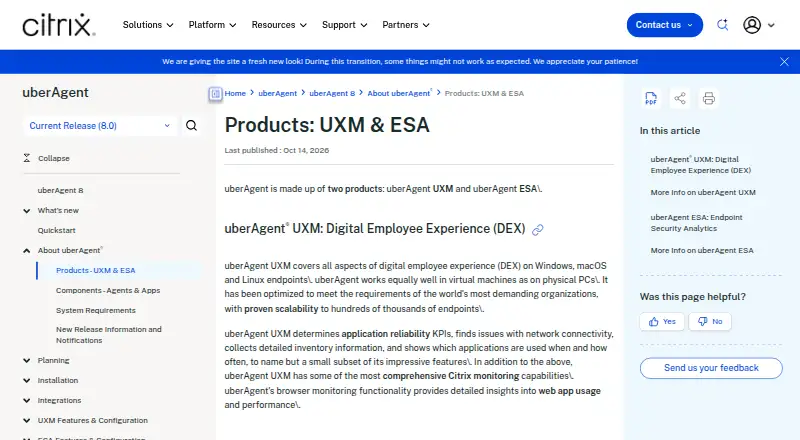800x440 pixels.
Task: Collapse the About uberAgent section
Action: tap(27, 250)
